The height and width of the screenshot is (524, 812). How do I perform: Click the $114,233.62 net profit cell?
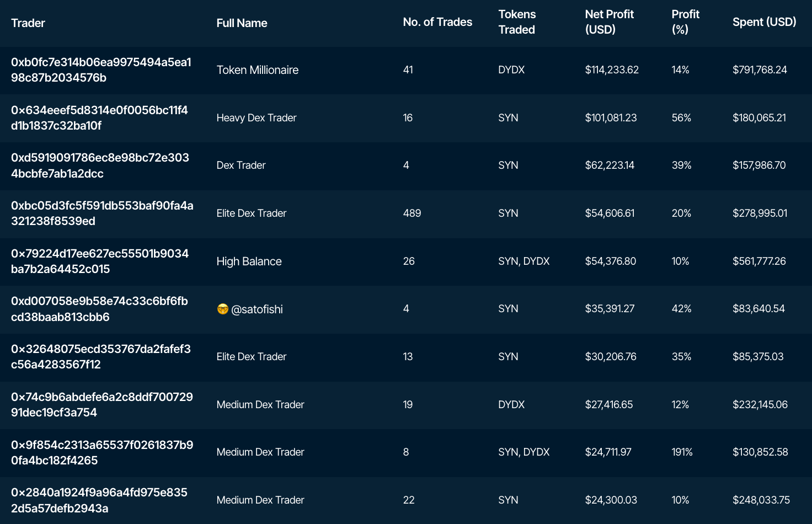point(612,70)
